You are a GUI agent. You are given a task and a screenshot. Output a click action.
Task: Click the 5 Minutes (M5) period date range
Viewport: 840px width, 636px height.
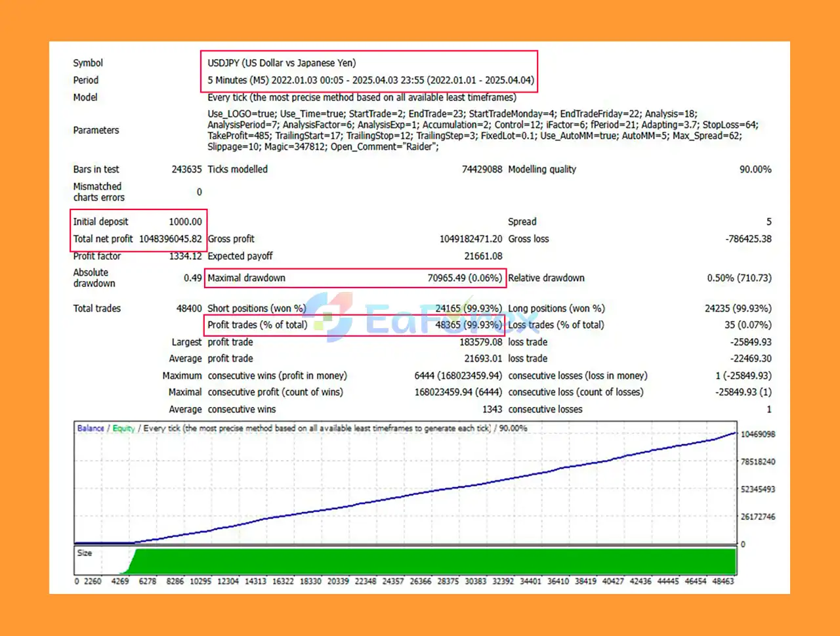point(371,80)
